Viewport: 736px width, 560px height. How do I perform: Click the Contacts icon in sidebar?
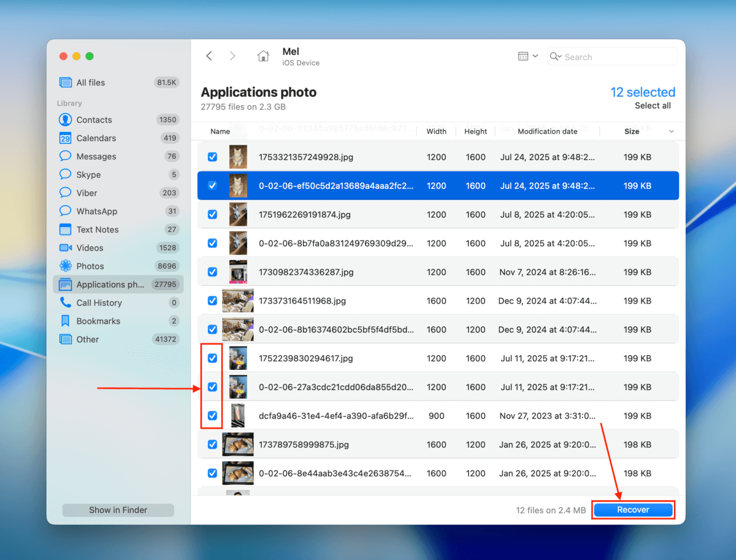click(66, 120)
